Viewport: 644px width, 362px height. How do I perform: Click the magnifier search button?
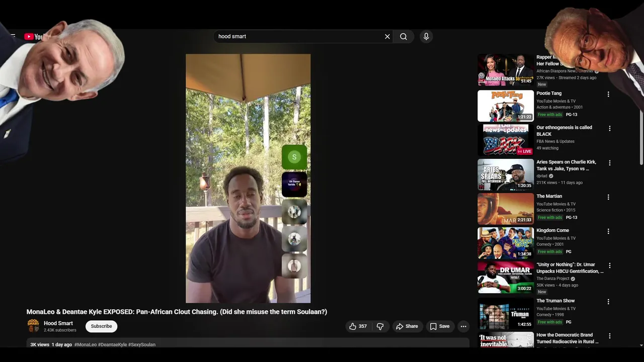click(404, 37)
